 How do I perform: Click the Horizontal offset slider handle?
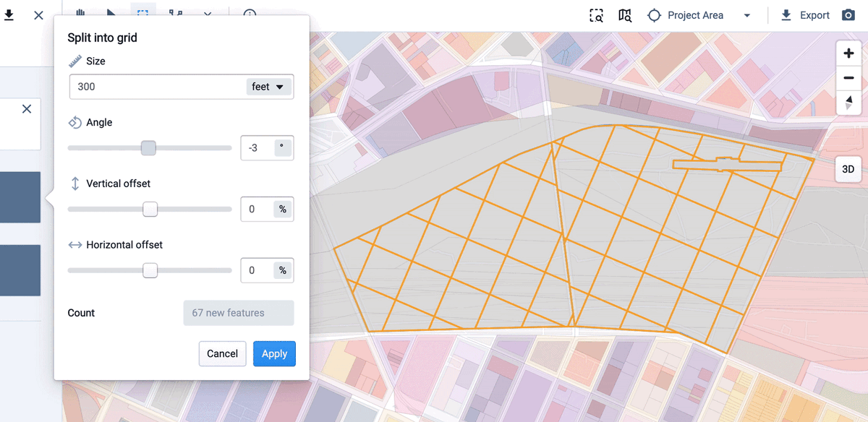click(150, 270)
